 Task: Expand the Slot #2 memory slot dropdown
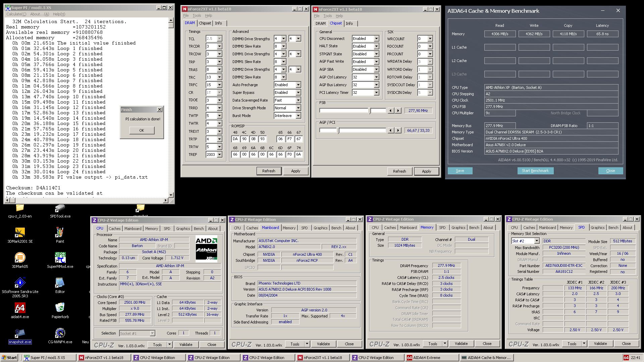click(x=537, y=241)
